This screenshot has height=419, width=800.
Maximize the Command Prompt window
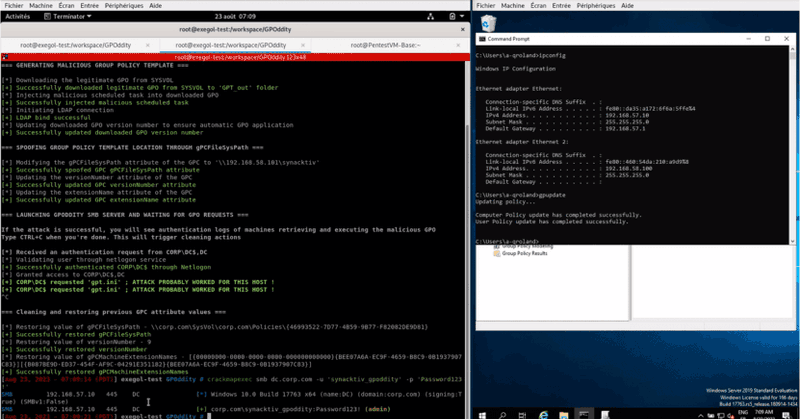(767, 39)
